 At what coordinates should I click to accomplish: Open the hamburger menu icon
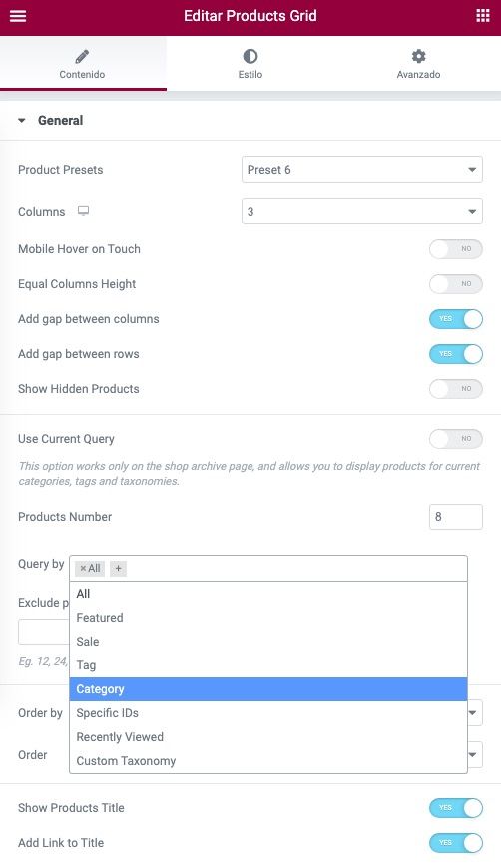(x=18, y=16)
